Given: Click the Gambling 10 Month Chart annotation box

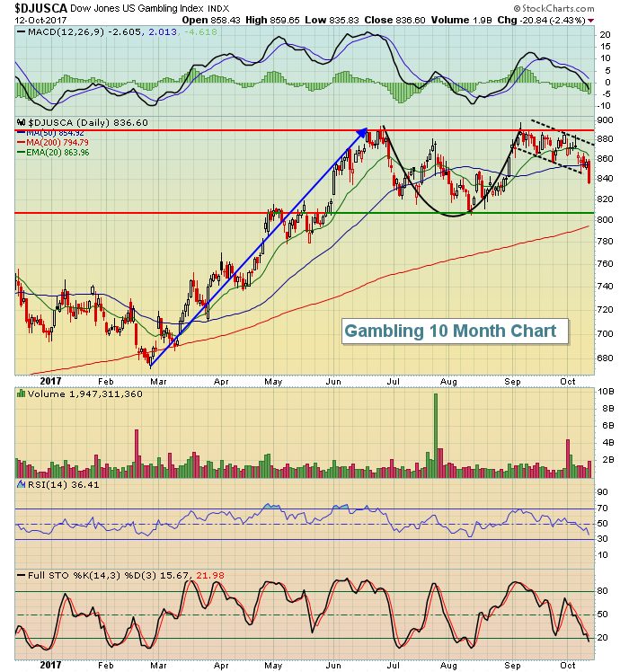Looking at the screenshot, I should click(x=455, y=332).
